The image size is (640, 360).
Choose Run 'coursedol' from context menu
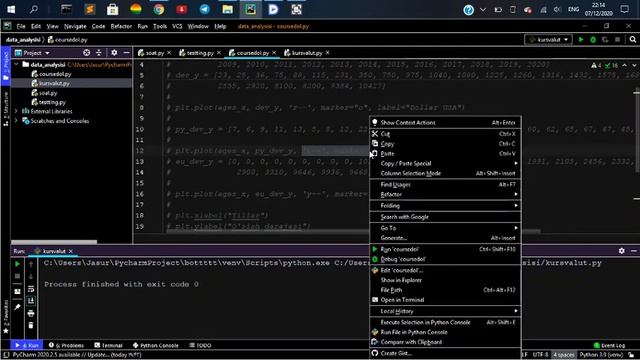445,249
